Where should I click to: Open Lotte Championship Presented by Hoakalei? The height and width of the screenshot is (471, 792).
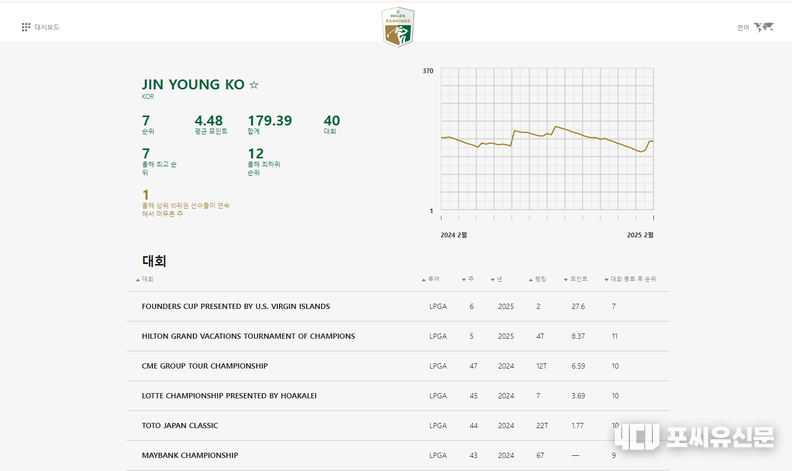coord(229,396)
